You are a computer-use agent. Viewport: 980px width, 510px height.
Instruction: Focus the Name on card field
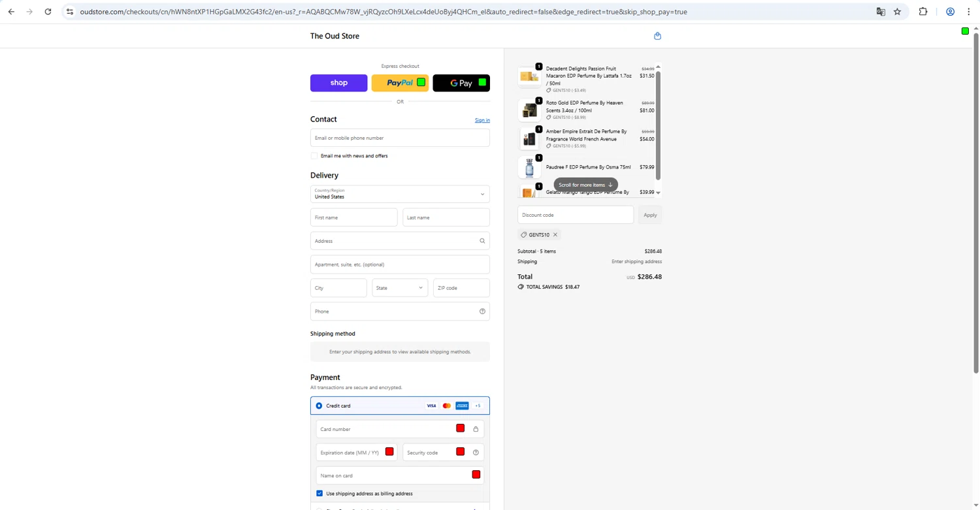pyautogui.click(x=400, y=475)
